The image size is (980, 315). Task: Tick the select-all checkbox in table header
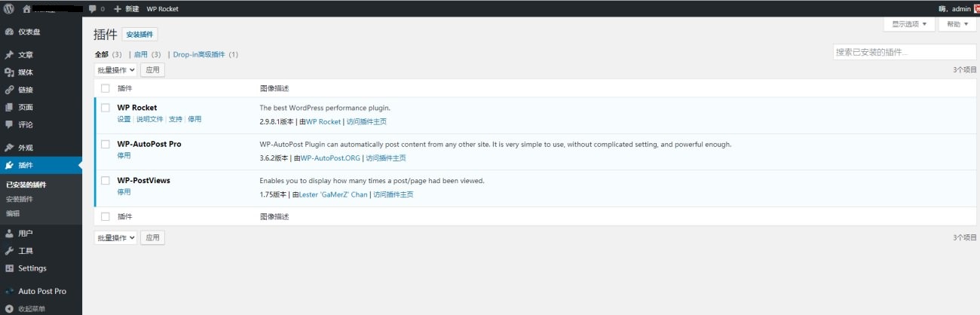tap(106, 88)
